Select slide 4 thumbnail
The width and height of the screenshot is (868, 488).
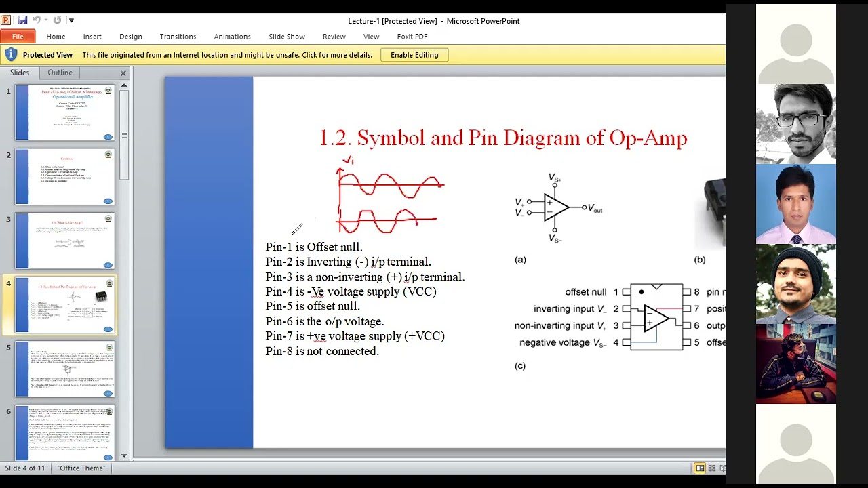point(65,305)
